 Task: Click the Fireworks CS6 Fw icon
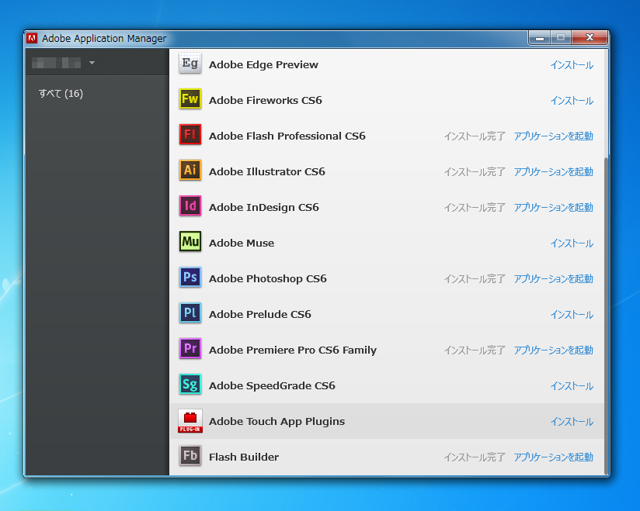(190, 99)
